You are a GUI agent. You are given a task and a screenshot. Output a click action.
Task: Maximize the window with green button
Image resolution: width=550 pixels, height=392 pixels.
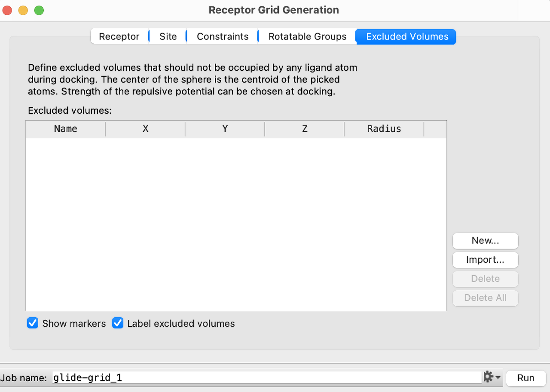pyautogui.click(x=39, y=10)
